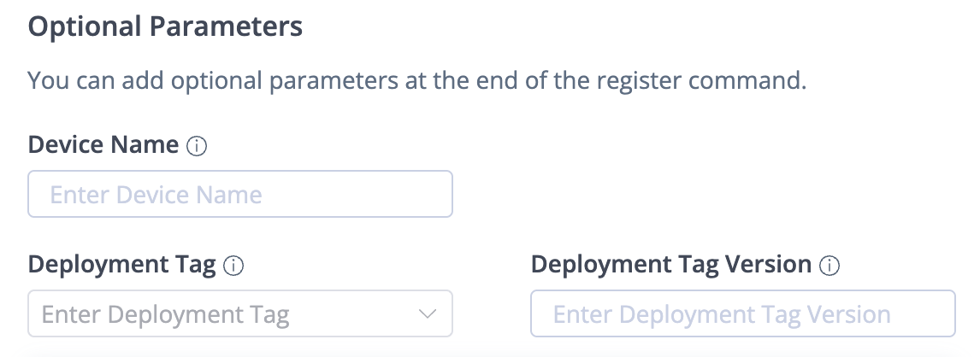Click the Optional Parameters heading
980x357 pixels.
click(x=165, y=26)
